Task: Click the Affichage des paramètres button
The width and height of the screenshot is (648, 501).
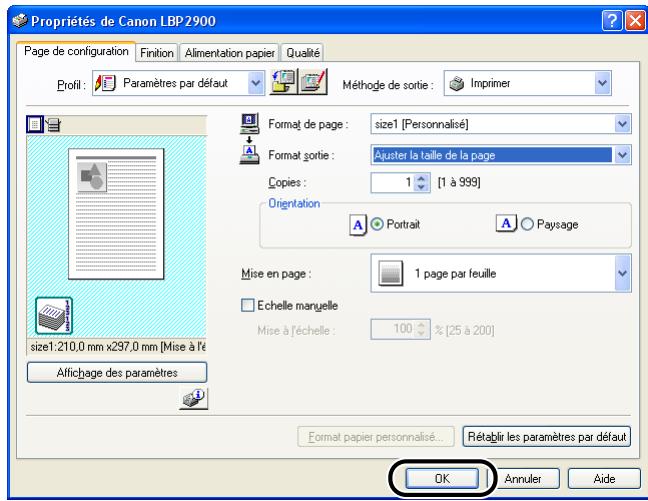Action: coord(117,372)
